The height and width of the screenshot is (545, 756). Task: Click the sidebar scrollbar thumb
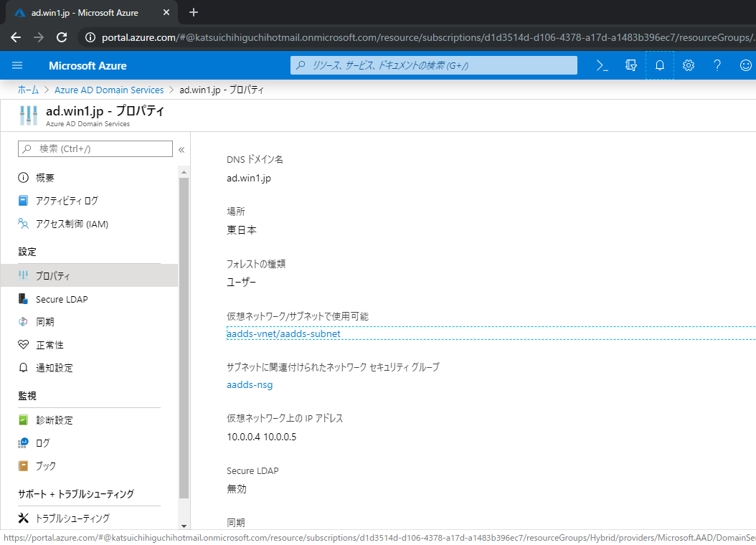coord(184,338)
